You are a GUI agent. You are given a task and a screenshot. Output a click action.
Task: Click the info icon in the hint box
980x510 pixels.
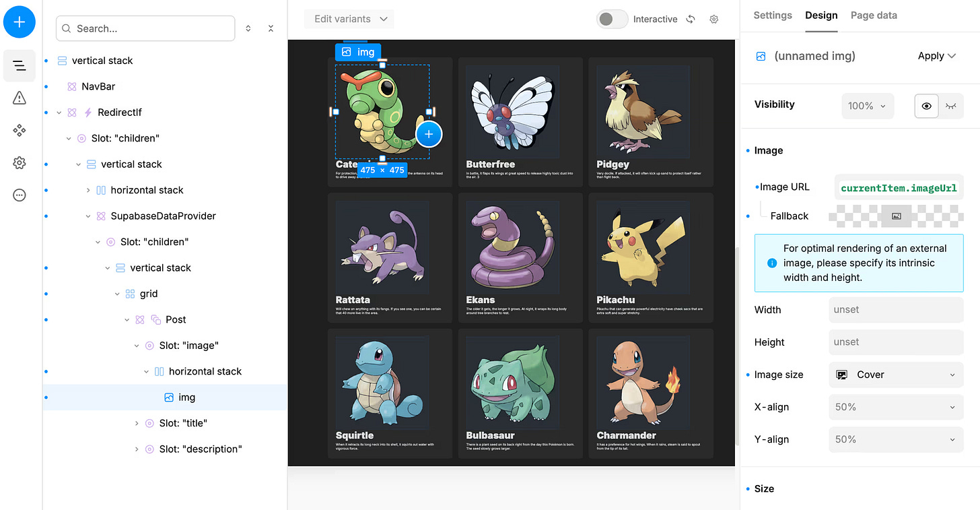772,263
